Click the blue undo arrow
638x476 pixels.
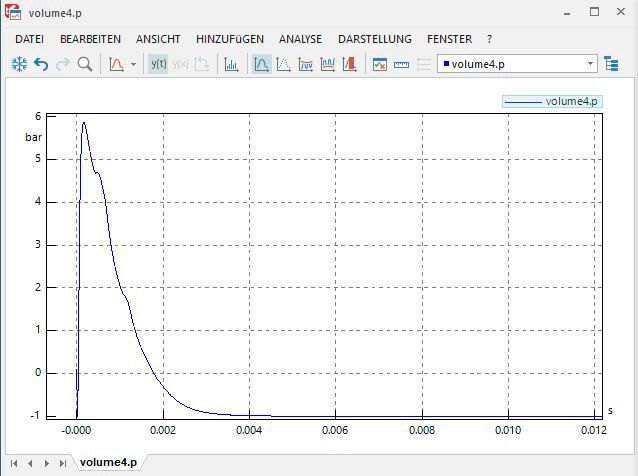point(41,64)
